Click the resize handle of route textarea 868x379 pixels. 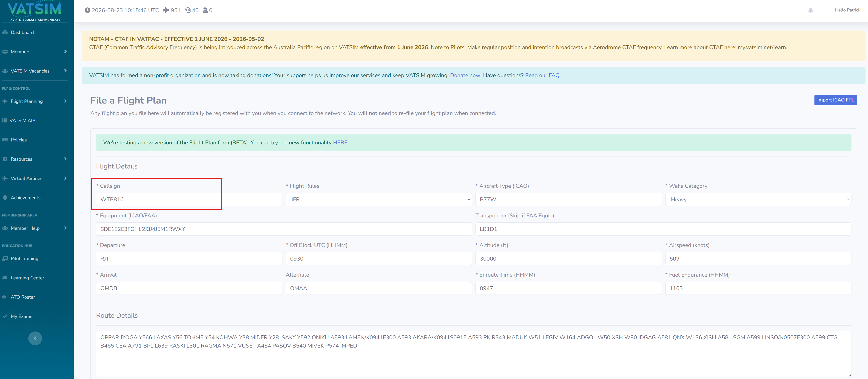click(x=849, y=375)
